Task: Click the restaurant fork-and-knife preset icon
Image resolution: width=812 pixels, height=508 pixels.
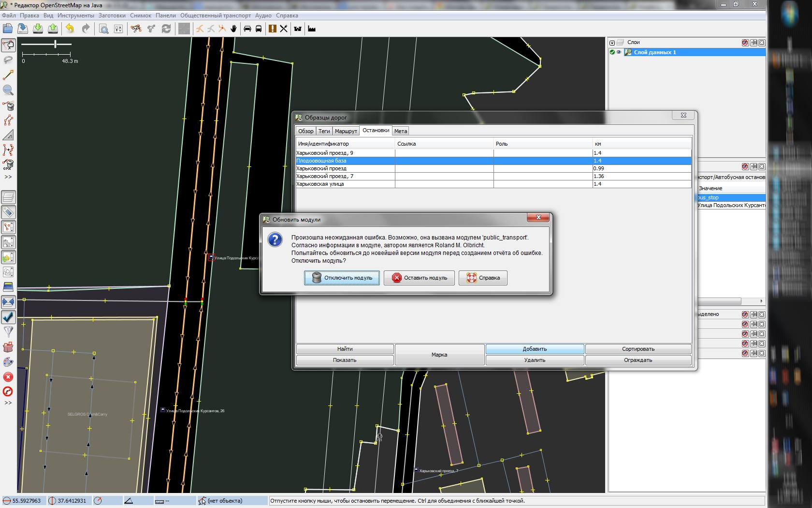Action: click(284, 29)
